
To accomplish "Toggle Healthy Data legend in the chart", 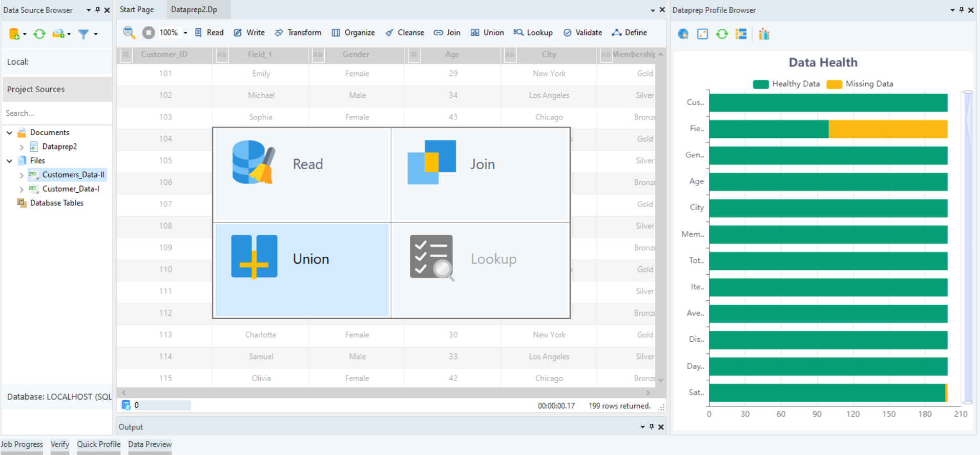I will [x=786, y=84].
